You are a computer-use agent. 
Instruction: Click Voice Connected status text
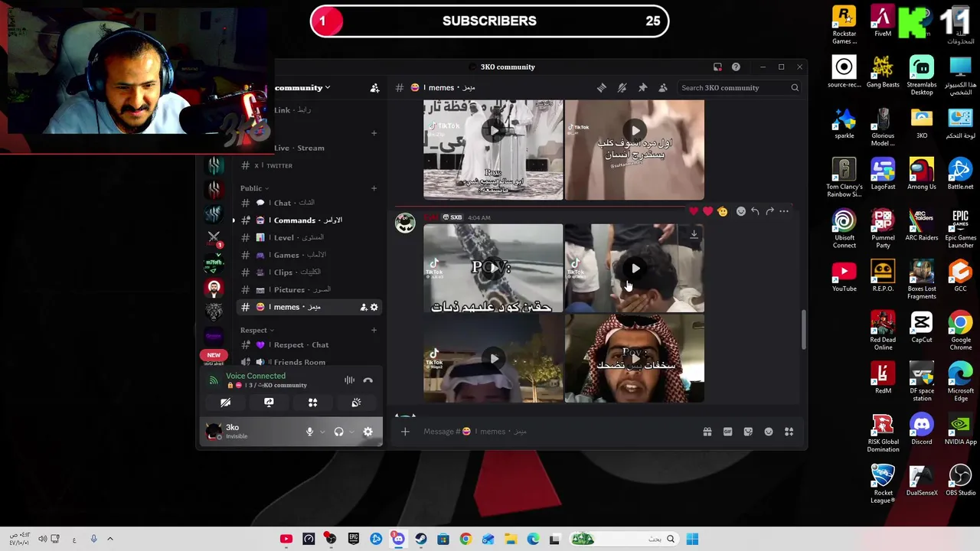(x=256, y=376)
